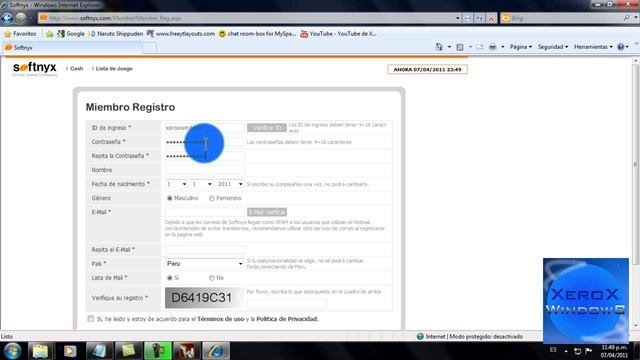This screenshot has height=360, width=640.
Task: Open the YouTube bookmark in favorites bar
Action: click(338, 34)
